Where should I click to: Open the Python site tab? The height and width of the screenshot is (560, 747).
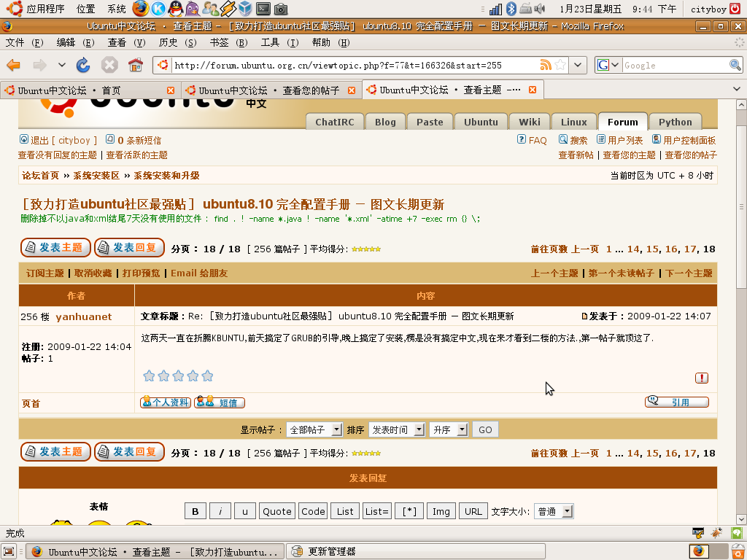[x=675, y=122]
